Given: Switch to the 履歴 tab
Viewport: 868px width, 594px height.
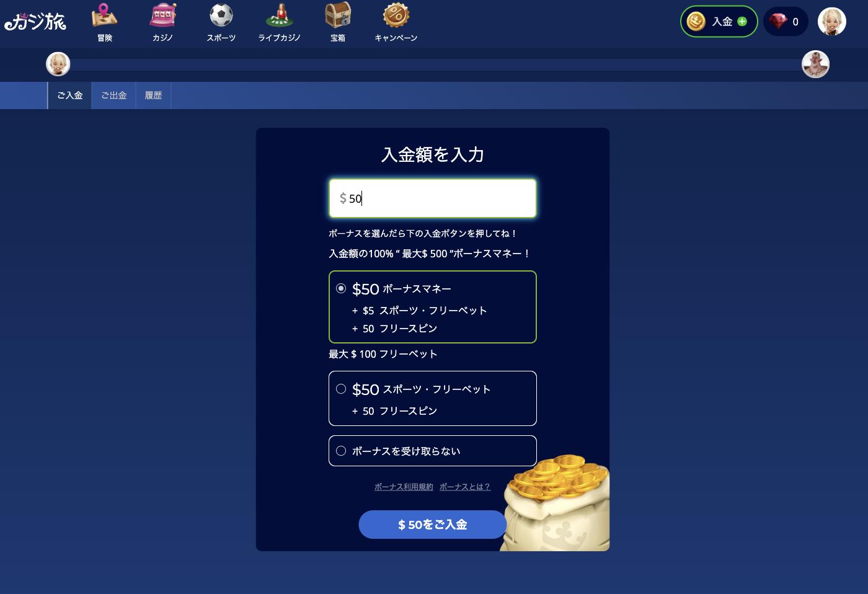Looking at the screenshot, I should (153, 95).
